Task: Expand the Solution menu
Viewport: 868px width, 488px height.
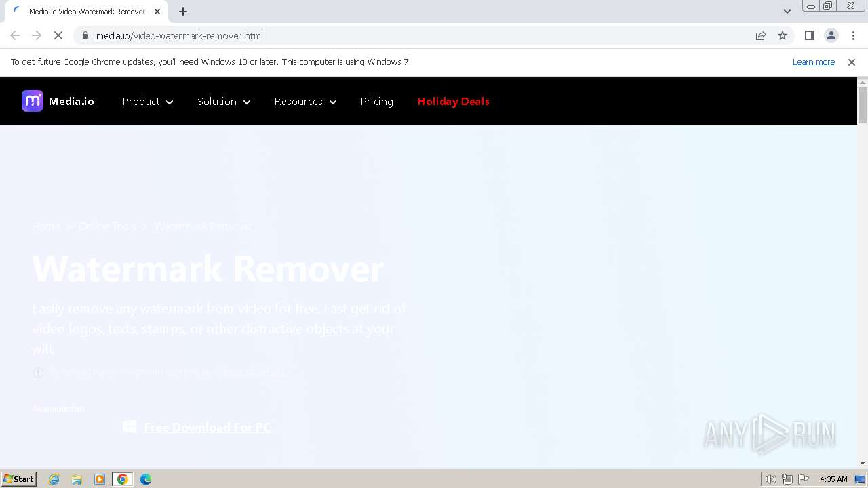Action: click(224, 101)
